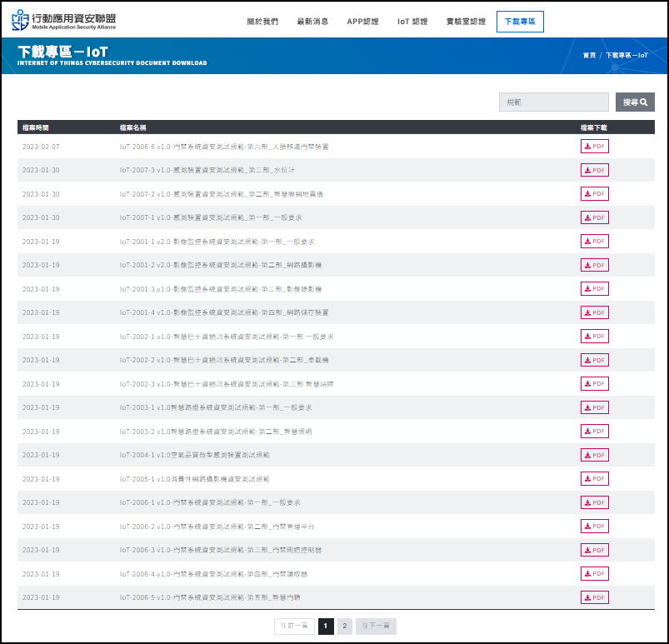The height and width of the screenshot is (644, 669).
Task: Select the IoT-2003-1 v1.0 file name
Action: (x=216, y=407)
